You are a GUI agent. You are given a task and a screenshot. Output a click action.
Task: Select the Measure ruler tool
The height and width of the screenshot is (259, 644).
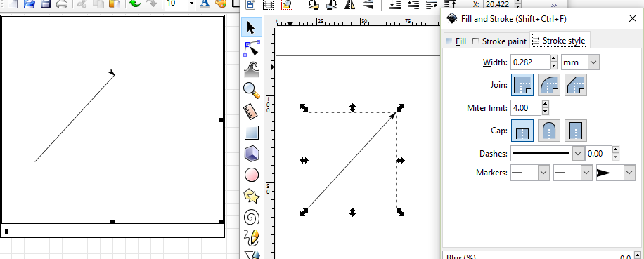pos(252,112)
